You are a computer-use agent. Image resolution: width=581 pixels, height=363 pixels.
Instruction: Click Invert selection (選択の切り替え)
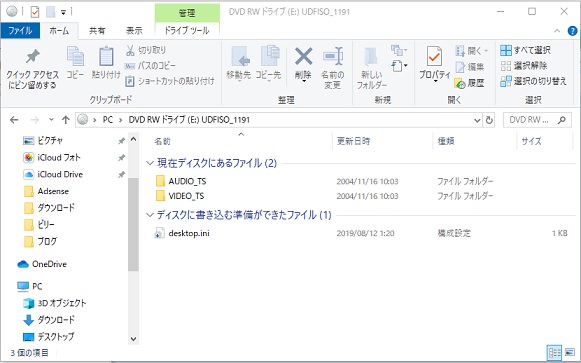point(533,81)
